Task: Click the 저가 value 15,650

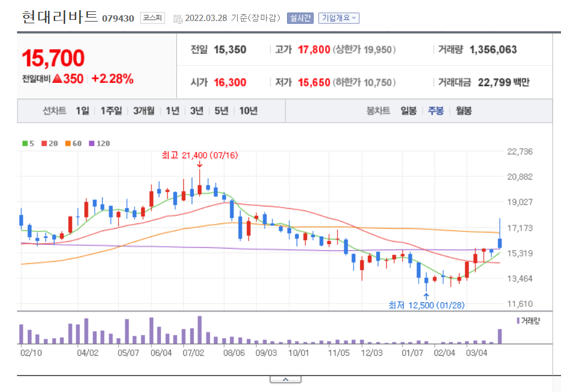Action: click(x=314, y=82)
